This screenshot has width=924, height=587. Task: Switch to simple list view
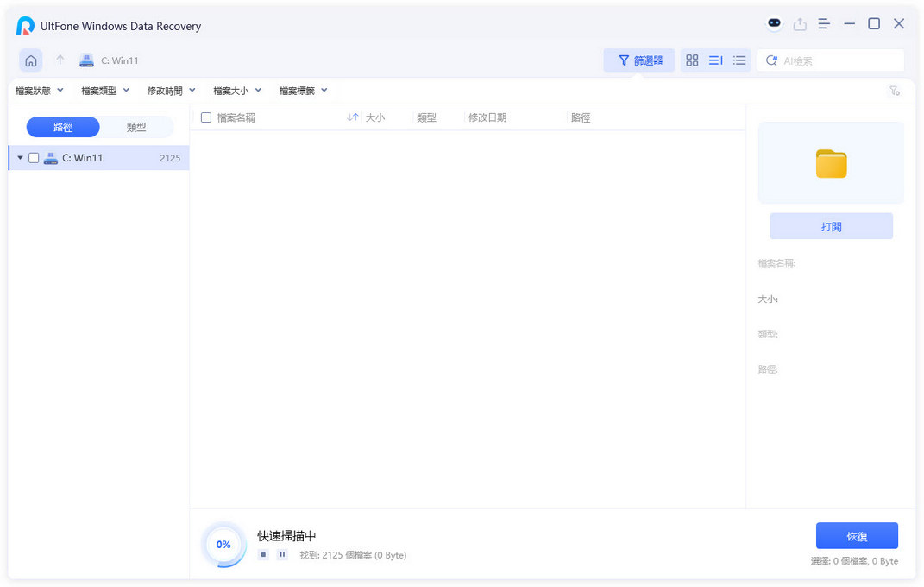[x=739, y=60]
